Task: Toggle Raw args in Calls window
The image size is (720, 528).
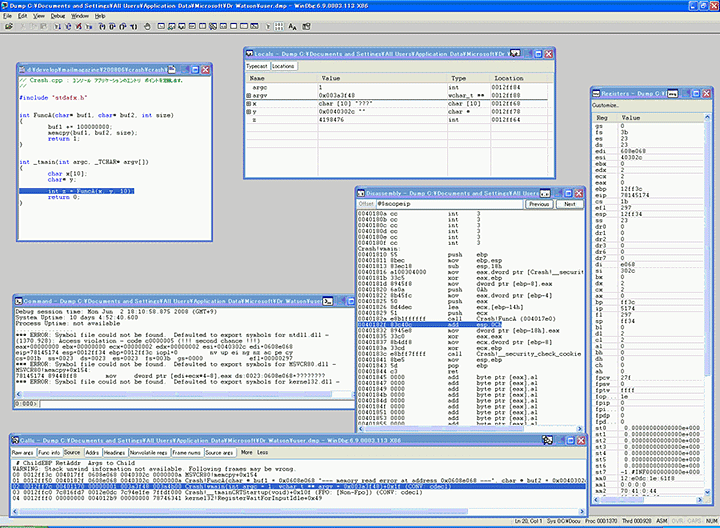Action: click(x=22, y=453)
